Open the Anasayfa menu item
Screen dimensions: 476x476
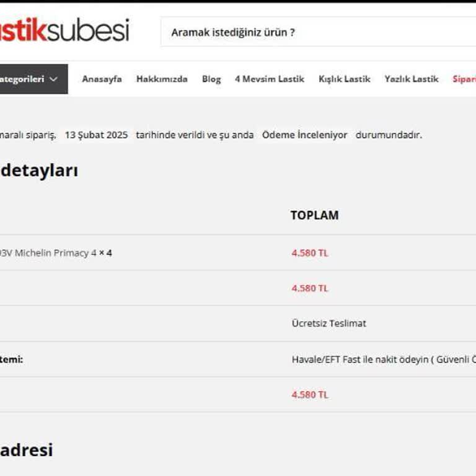(x=102, y=79)
